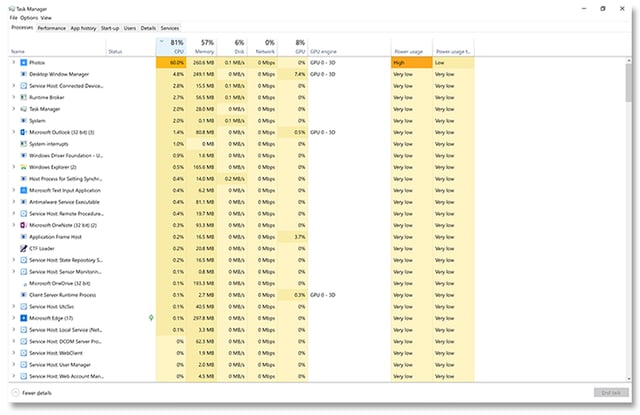The image size is (640, 415).
Task: Expand the Microsoft Edge process group
Action: (x=13, y=318)
